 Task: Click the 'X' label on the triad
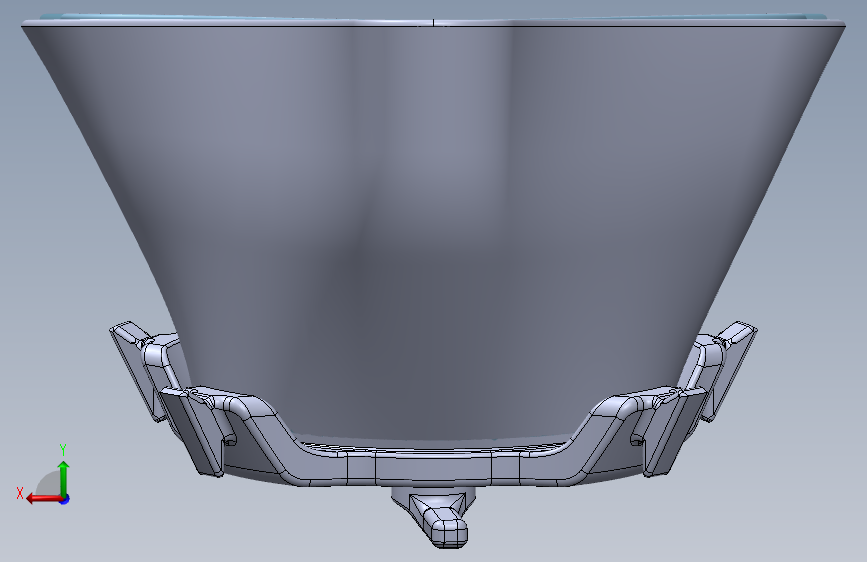(20, 493)
